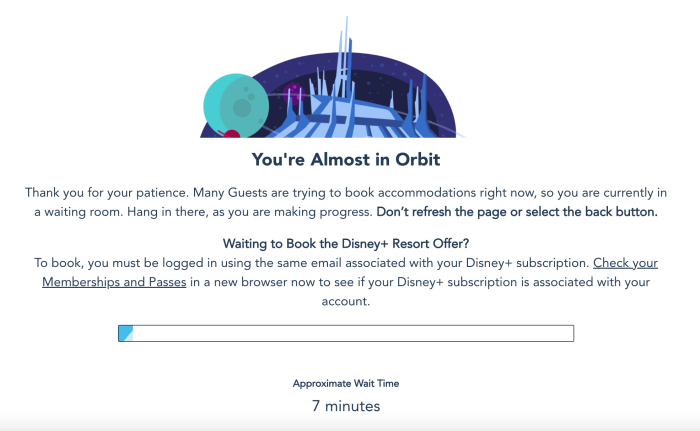700x431 pixels.
Task: Select the small purple planet in the sky
Action: tap(293, 93)
